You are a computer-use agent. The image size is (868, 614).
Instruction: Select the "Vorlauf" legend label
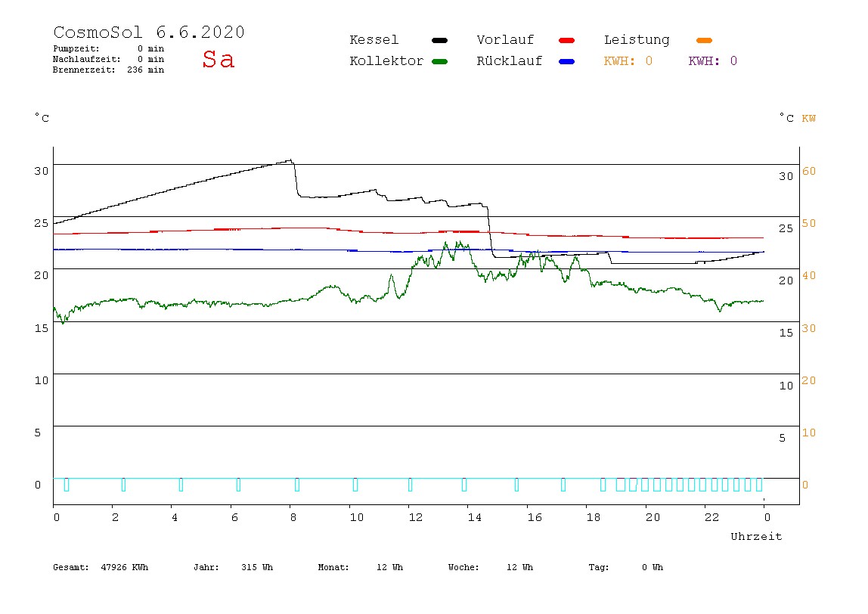(x=505, y=40)
